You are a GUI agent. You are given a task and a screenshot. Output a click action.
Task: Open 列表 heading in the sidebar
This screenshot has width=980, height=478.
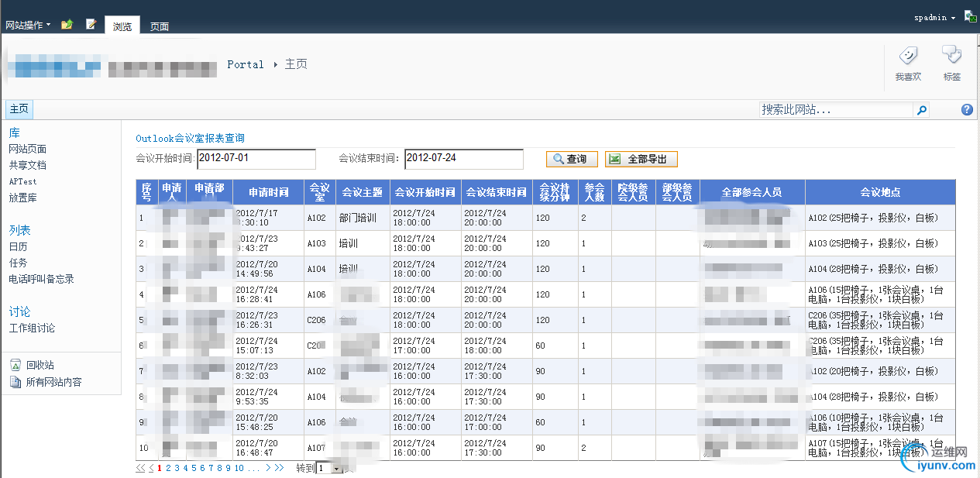click(20, 230)
